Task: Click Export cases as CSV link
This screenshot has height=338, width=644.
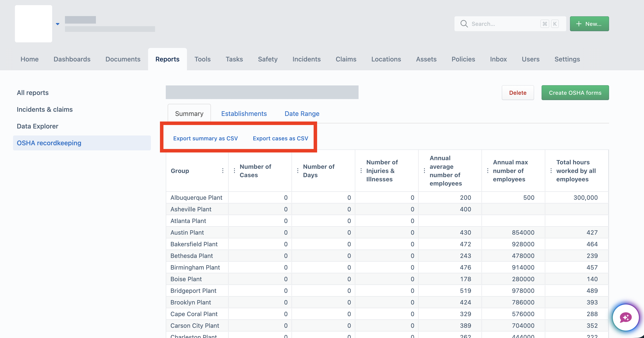Action: 281,138
